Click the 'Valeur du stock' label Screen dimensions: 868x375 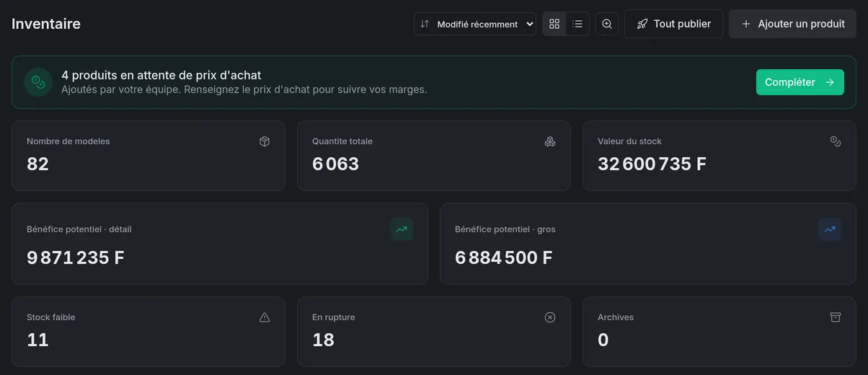point(629,141)
